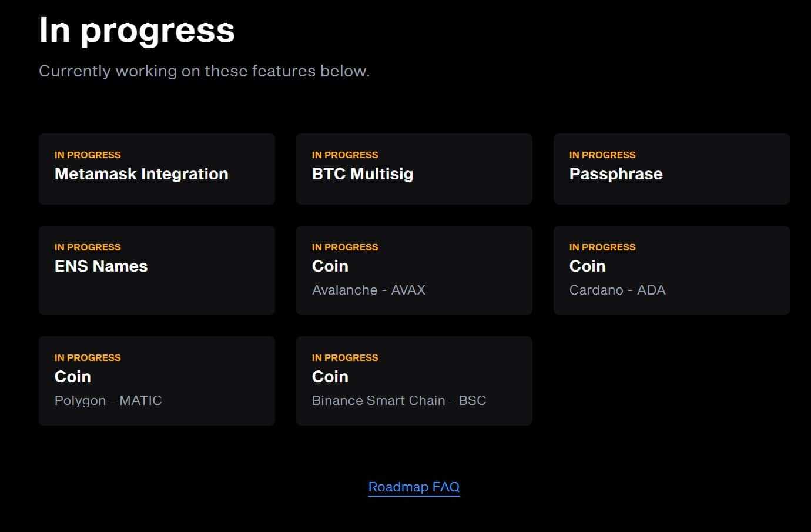
Task: Click the 'In progress' page heading
Action: pos(137,31)
